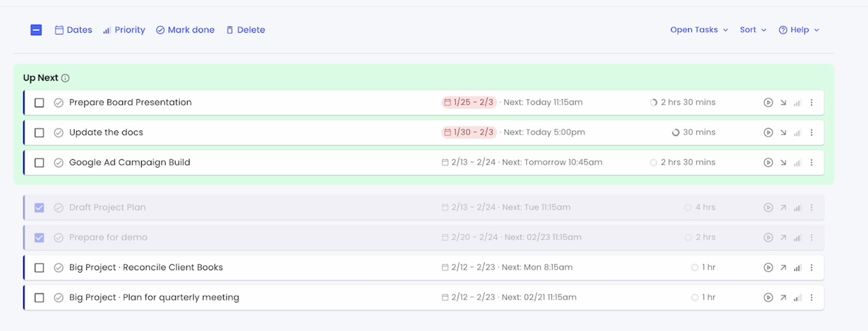Image resolution: width=868 pixels, height=331 pixels.
Task: Expand the Open Tasks filter dropdown
Action: click(699, 30)
